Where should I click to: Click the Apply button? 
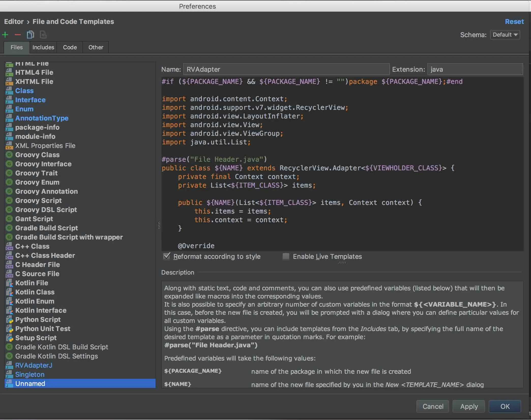[469, 406]
